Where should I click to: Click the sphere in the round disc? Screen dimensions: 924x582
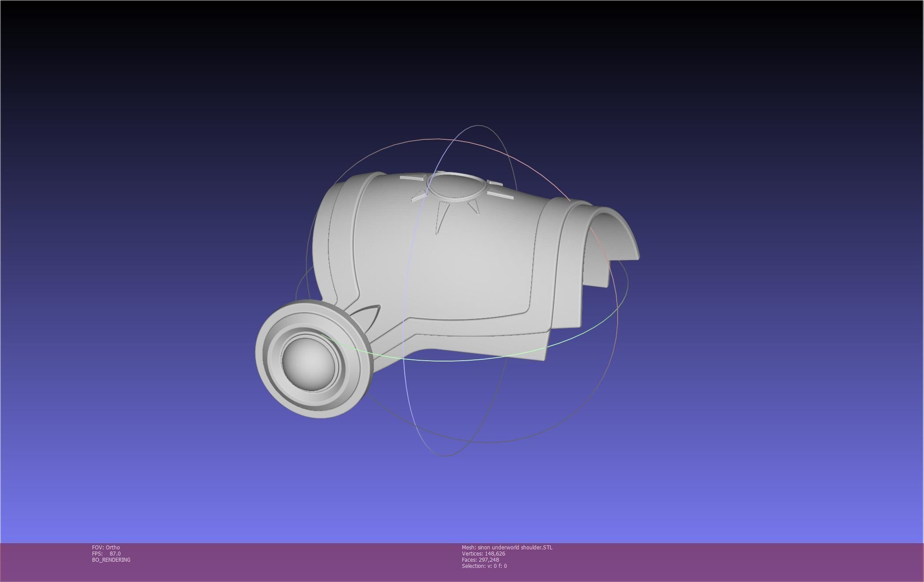click(309, 363)
